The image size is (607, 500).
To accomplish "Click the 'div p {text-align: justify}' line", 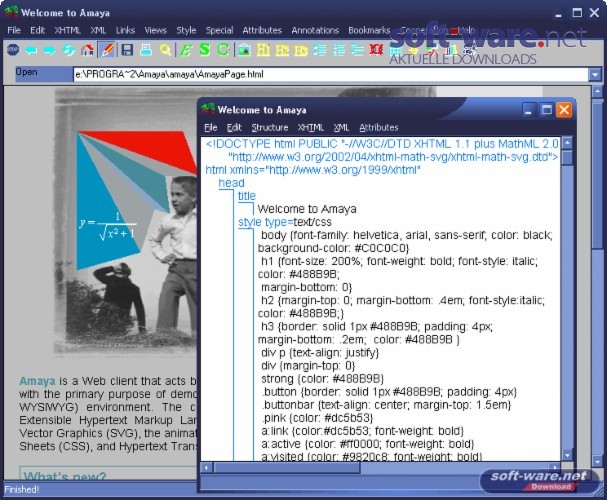I will click(320, 353).
